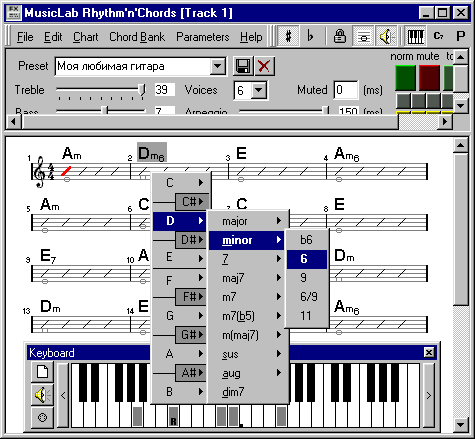Click the Bass slider handle
475x439 pixels.
tap(105, 110)
